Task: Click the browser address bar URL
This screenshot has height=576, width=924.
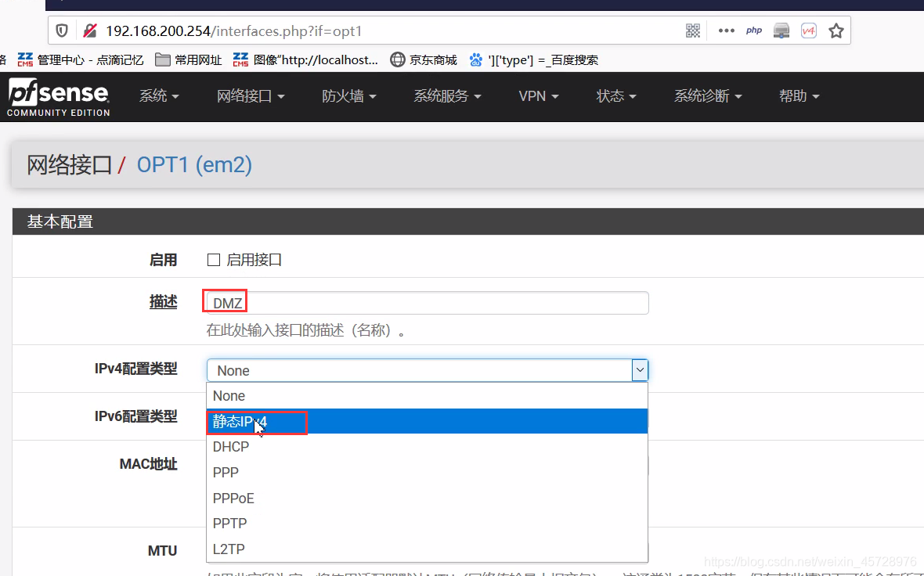Action: (x=233, y=31)
